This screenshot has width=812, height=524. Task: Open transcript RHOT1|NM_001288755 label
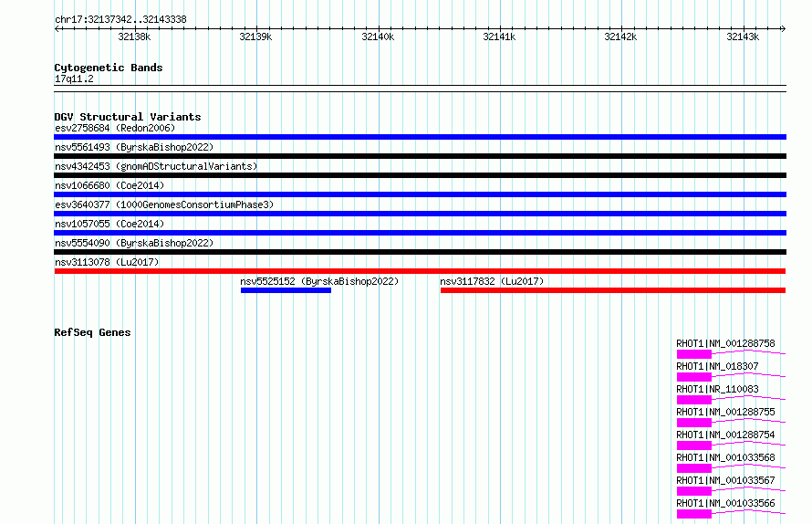click(725, 412)
